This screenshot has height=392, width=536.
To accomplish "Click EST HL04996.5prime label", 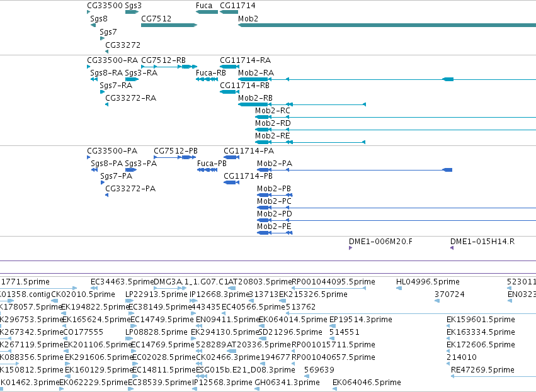I will coord(428,283).
